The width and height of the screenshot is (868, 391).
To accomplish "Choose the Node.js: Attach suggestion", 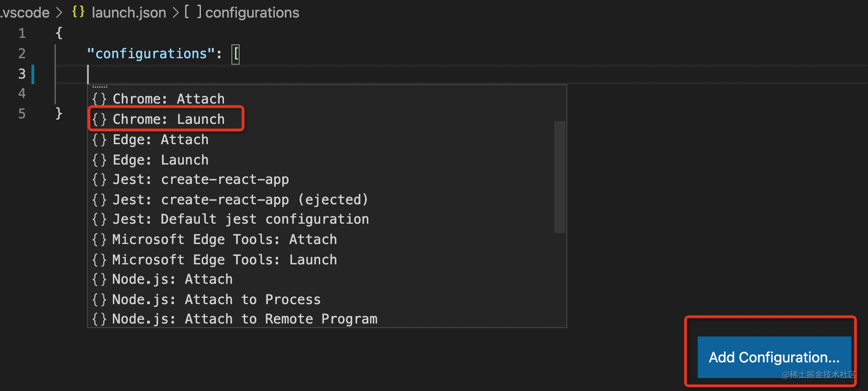I will pos(172,279).
